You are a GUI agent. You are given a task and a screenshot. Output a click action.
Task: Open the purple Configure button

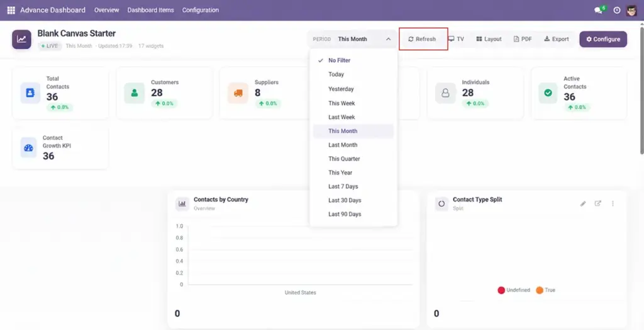click(603, 39)
